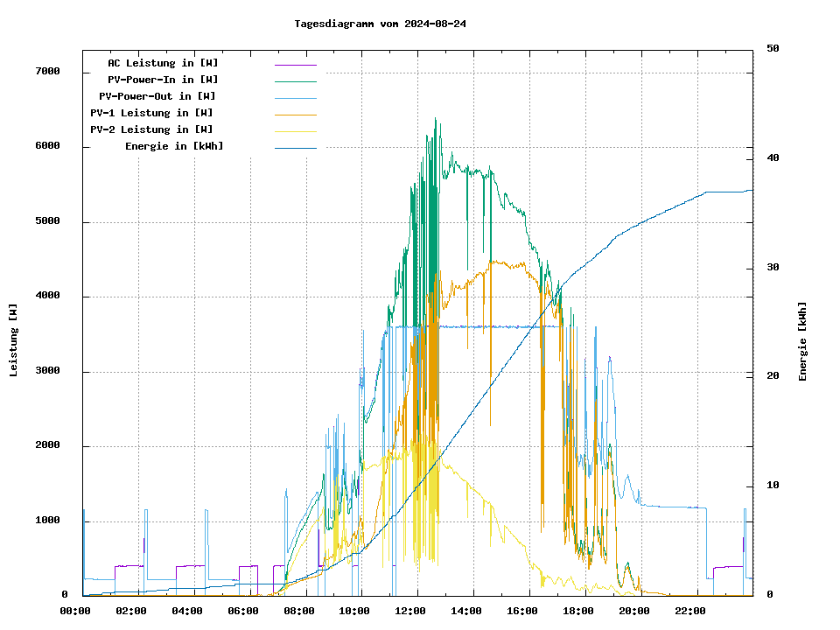Select the 22:00 time axis tick label

click(x=690, y=611)
